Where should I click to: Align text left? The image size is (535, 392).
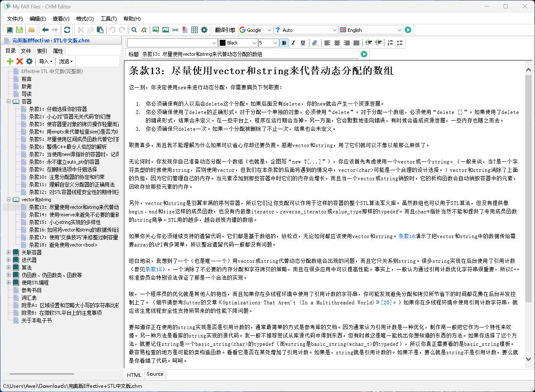pos(327,43)
